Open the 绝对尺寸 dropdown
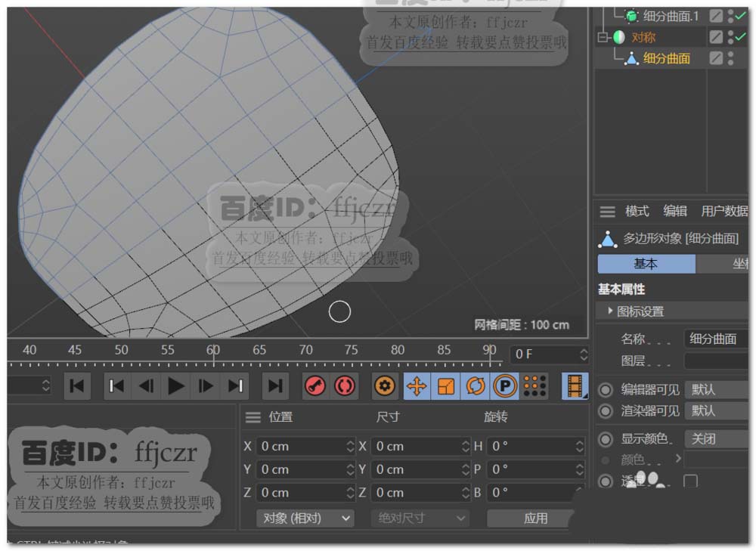The width and height of the screenshot is (756, 551). 420,518
